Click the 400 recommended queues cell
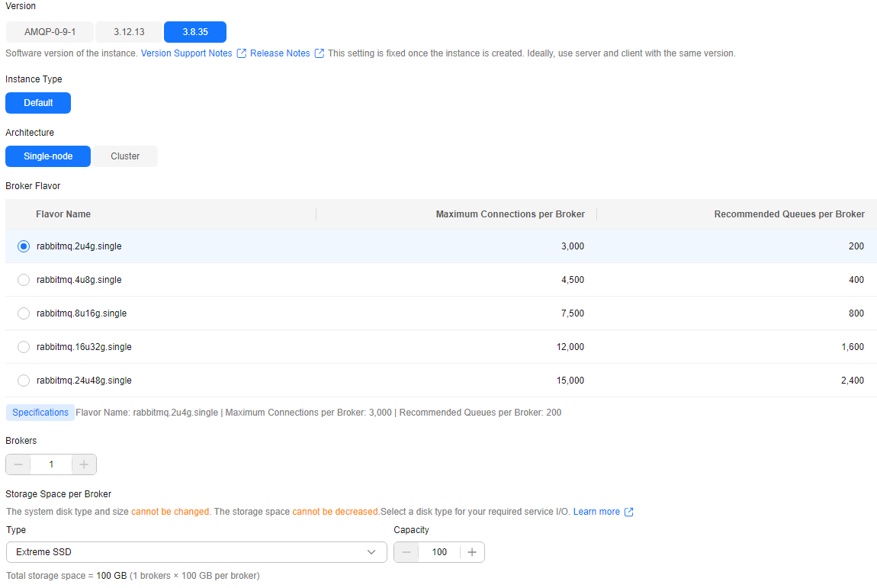This screenshot has width=877, height=588. (856, 280)
